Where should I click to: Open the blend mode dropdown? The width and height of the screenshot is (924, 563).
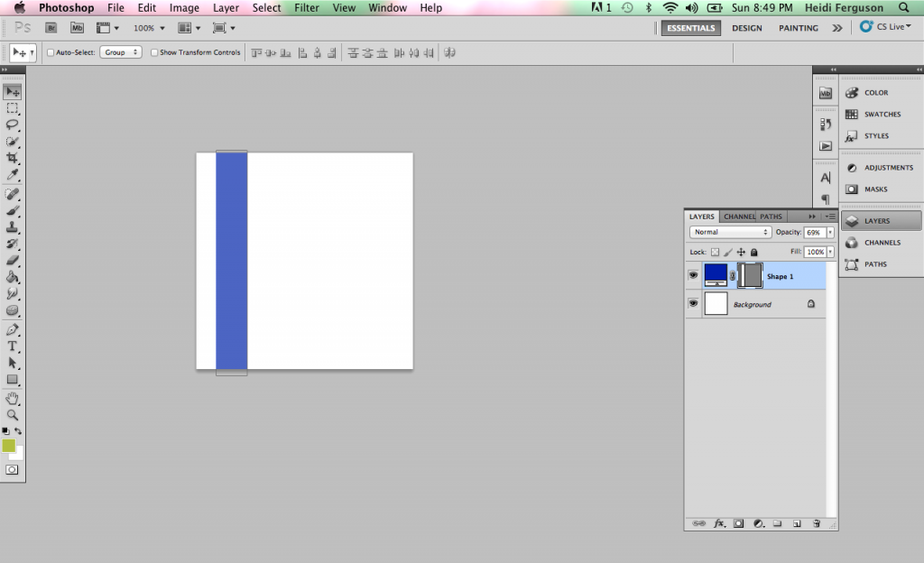[729, 232]
